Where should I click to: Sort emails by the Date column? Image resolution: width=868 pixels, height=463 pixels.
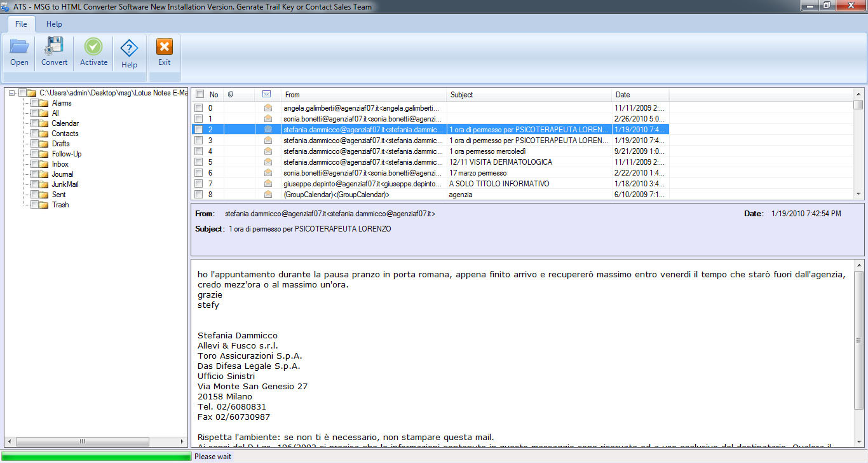(x=641, y=95)
